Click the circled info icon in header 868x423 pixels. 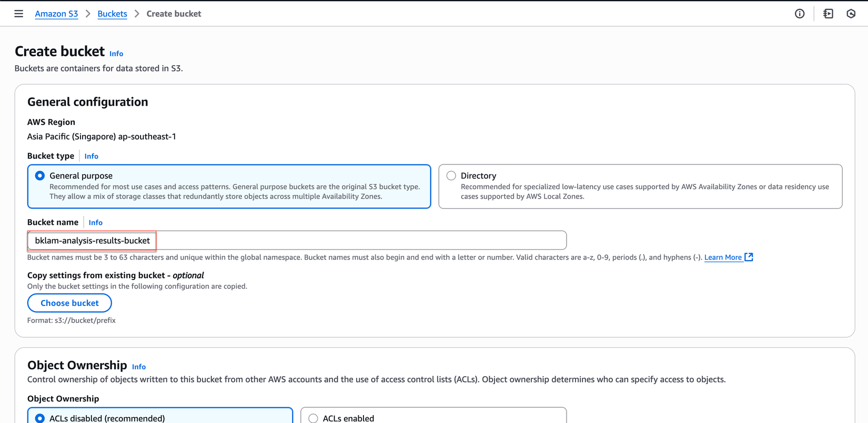[800, 14]
